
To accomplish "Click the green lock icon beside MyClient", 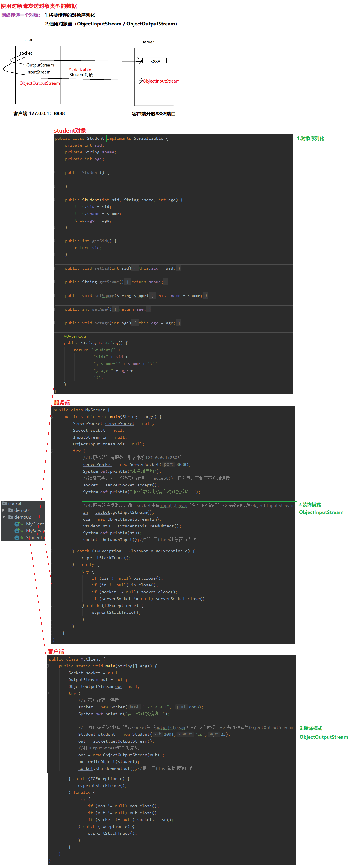I will tap(22, 524).
